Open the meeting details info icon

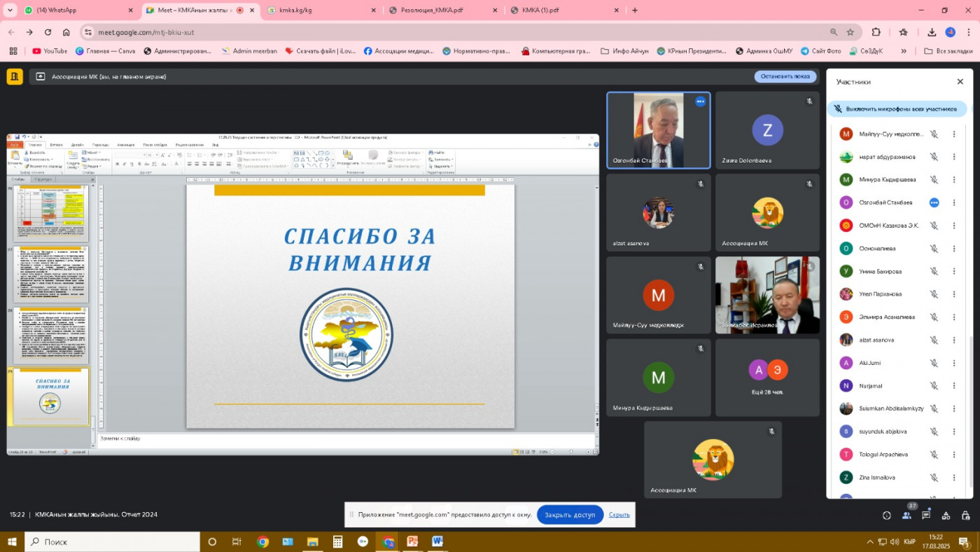pos(886,516)
